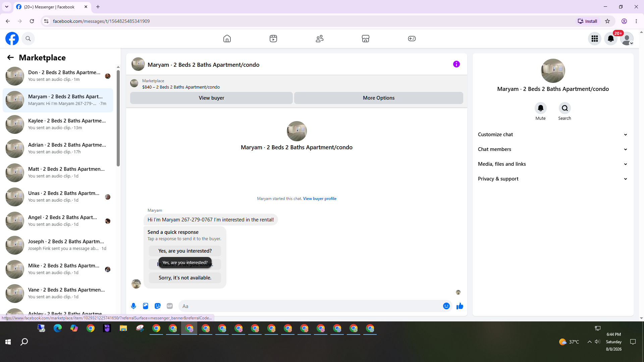Open Adrian's conversation in the chat list
This screenshot has height=362, width=644.
point(58,149)
